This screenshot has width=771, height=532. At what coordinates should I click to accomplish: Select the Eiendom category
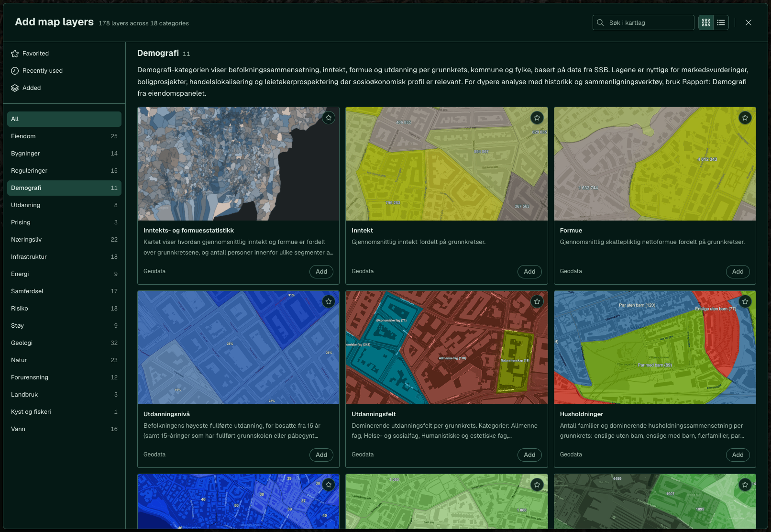(64, 136)
